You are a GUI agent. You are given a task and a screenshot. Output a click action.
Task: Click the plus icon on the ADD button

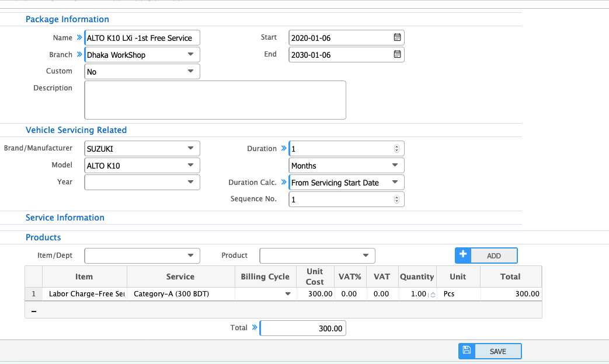point(463,255)
